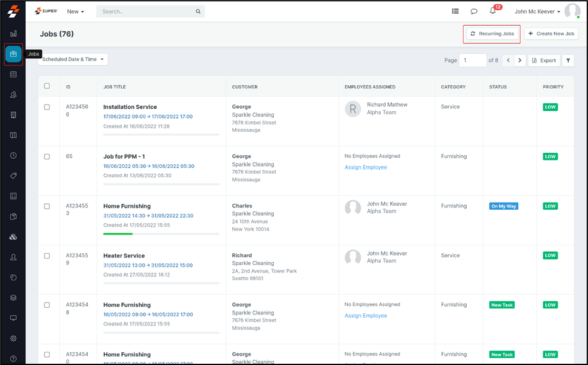Click the Recurring Jobs button
Screen dimensions: 588x365
pos(492,34)
